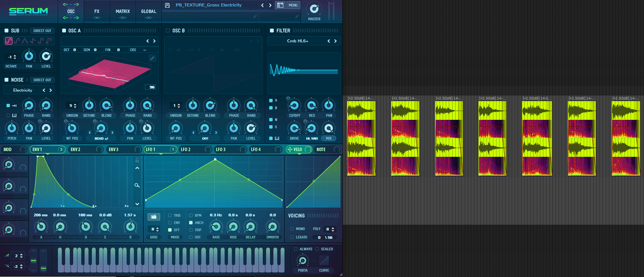Click the pitch bend wheel slider

[x=34, y=260]
